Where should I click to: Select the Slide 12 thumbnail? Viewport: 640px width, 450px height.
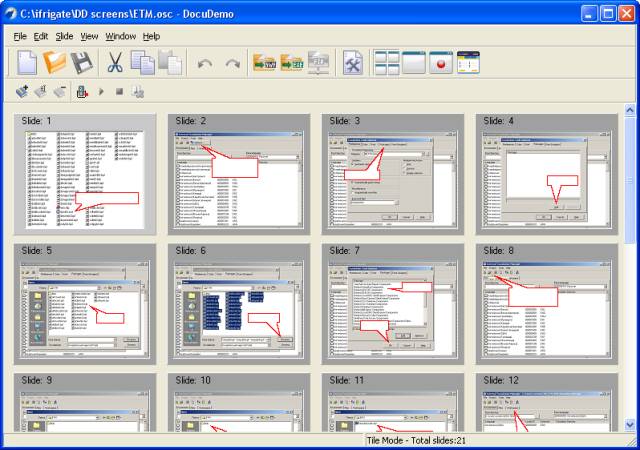[x=547, y=403]
